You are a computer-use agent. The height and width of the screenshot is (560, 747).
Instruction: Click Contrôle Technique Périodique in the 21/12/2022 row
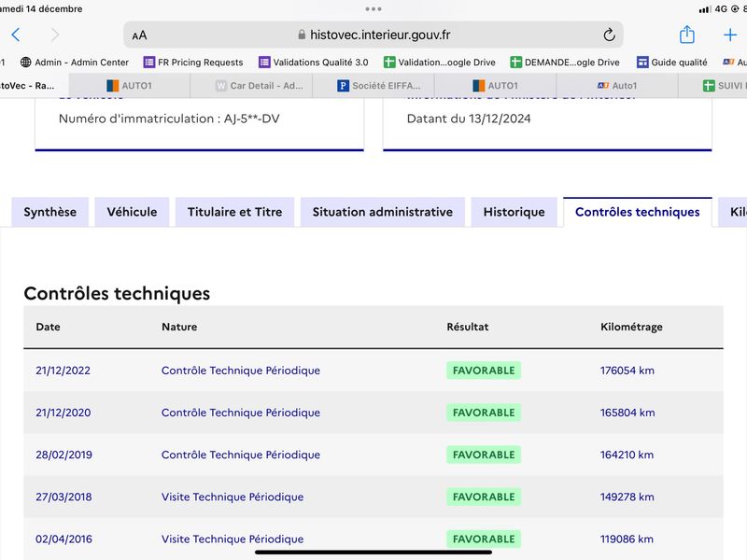coord(241,371)
